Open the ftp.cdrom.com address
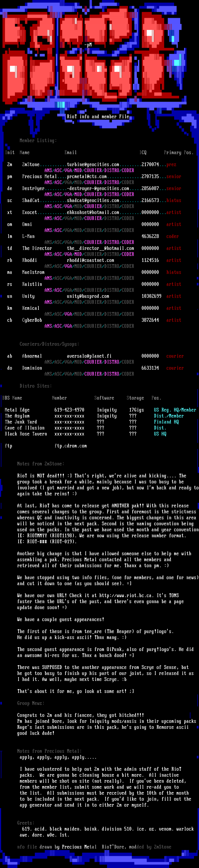This screenshot has height=868, width=199. pos(70,446)
